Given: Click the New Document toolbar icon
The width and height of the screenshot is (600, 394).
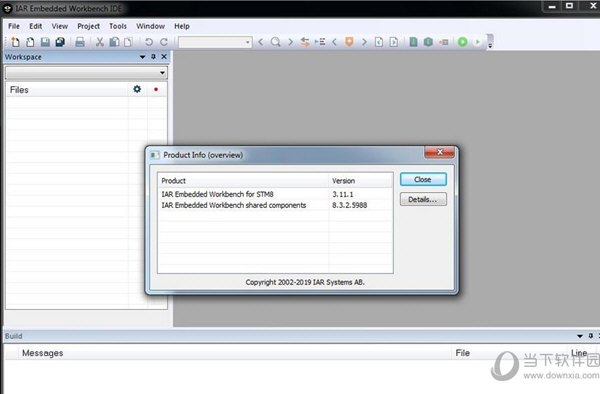Looking at the screenshot, I should 15,42.
